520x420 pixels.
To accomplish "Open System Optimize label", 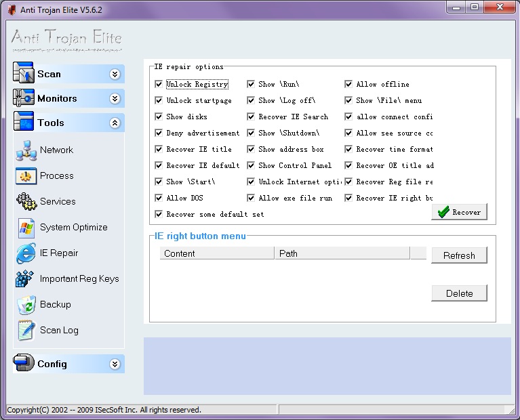I will tap(74, 228).
